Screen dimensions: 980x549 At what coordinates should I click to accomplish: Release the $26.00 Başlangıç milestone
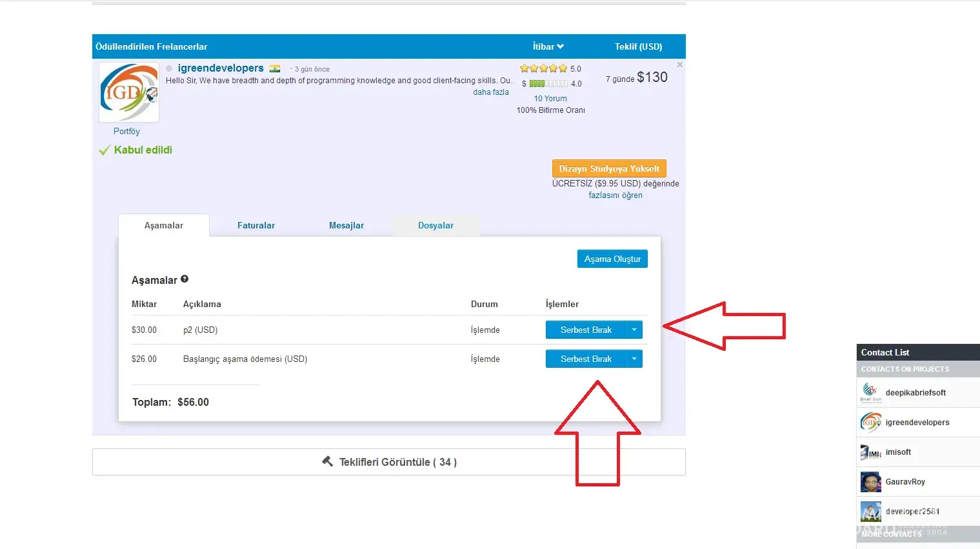tap(586, 359)
